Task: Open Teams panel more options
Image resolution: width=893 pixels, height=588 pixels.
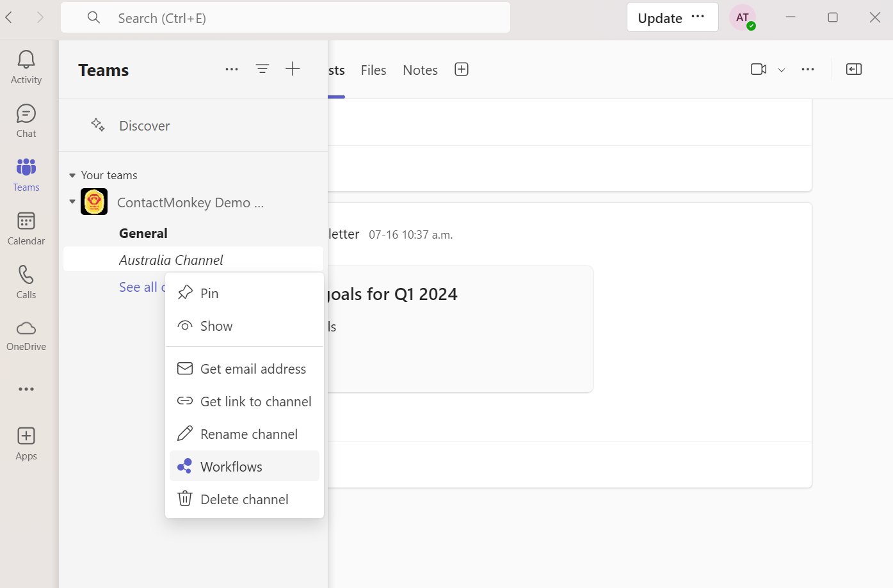Action: pyautogui.click(x=232, y=69)
